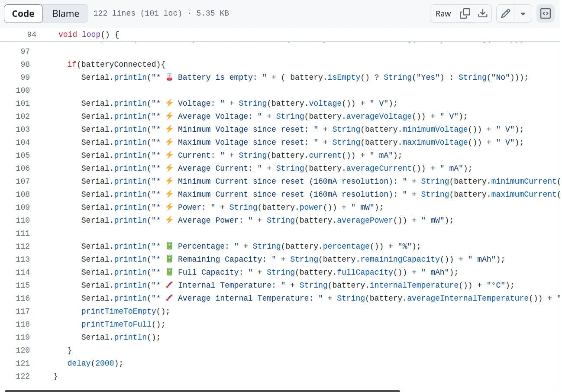Click the internalTemperature method on line 115

click(414, 285)
